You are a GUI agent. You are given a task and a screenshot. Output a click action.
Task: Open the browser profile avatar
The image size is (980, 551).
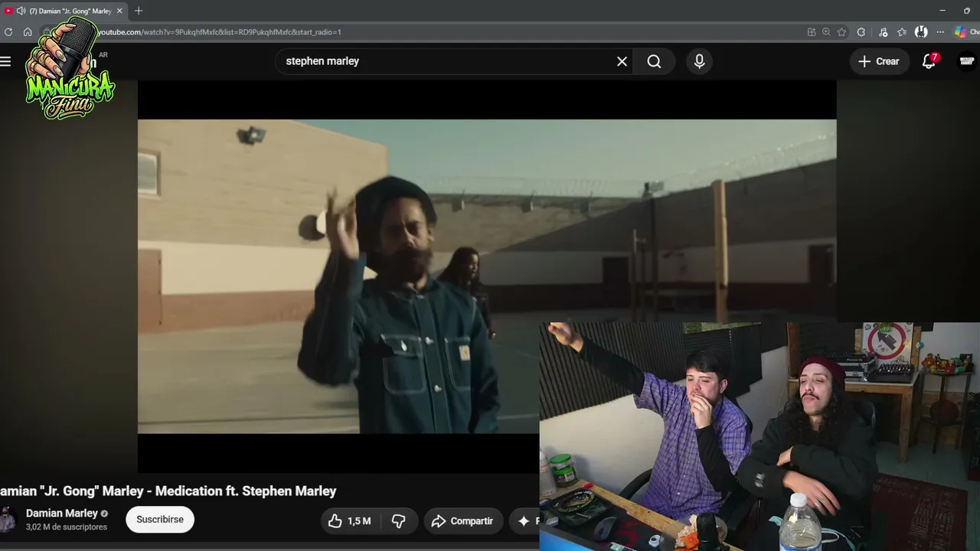921,32
